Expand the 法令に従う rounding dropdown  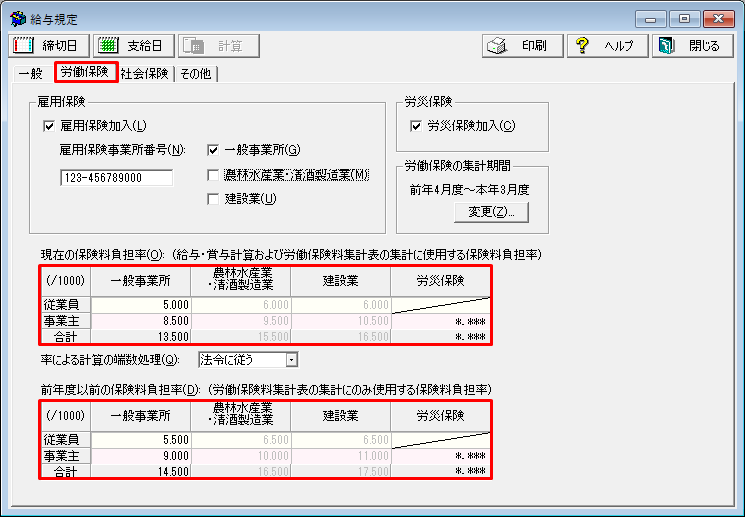(x=291, y=359)
